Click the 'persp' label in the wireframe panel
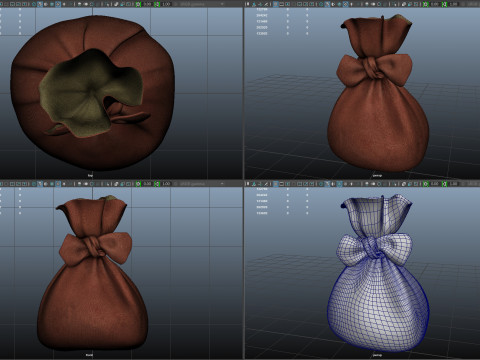 pos(377,355)
